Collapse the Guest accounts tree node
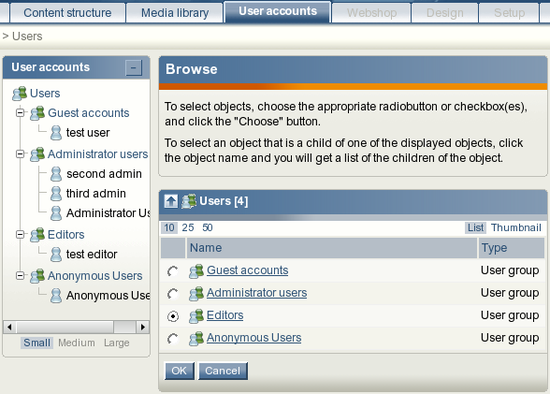 pos(20,113)
